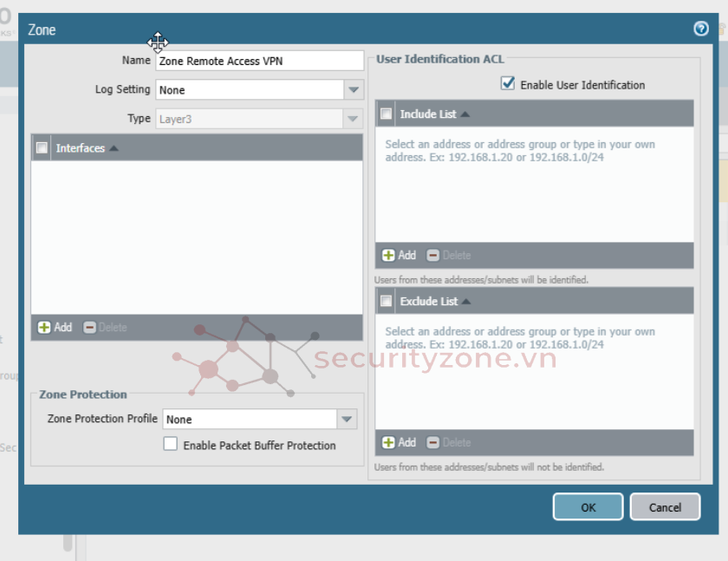Click the Add icon under Include List
The width and height of the screenshot is (728, 561).
coord(389,255)
